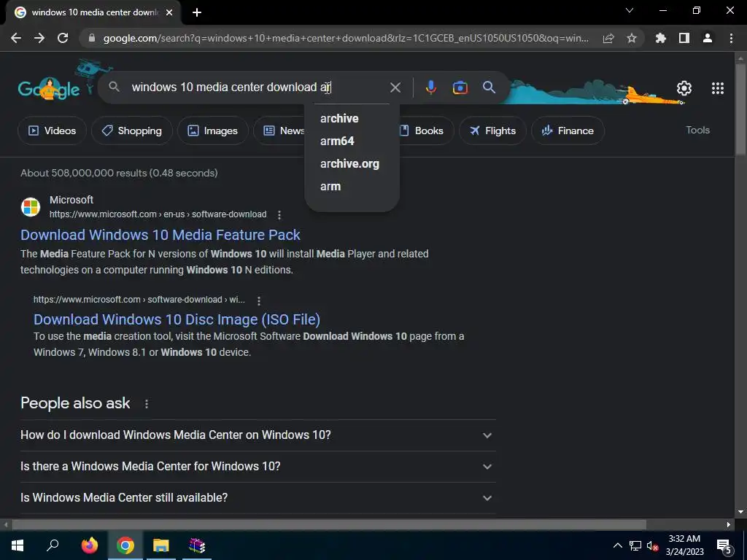Filter results by Finance
747x560 pixels.
pyautogui.click(x=568, y=131)
